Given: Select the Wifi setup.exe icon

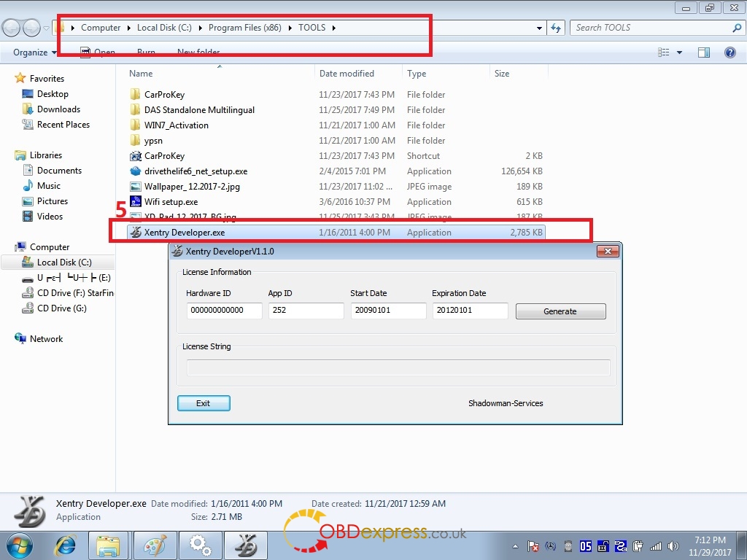Looking at the screenshot, I should [135, 202].
